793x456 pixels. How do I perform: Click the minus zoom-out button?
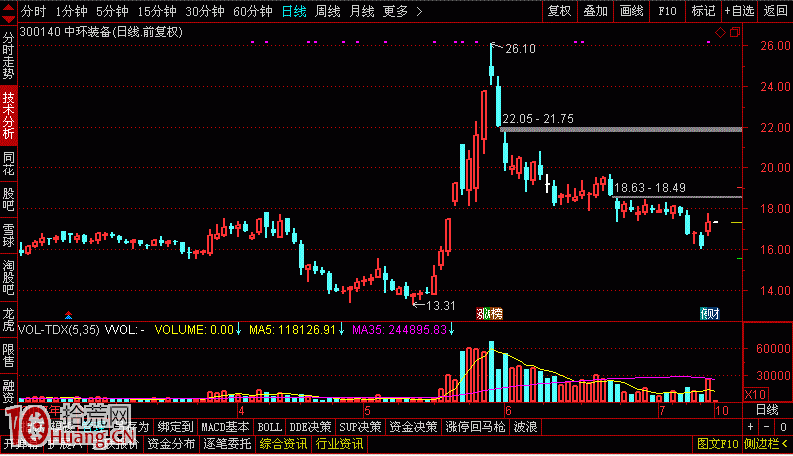point(766,427)
